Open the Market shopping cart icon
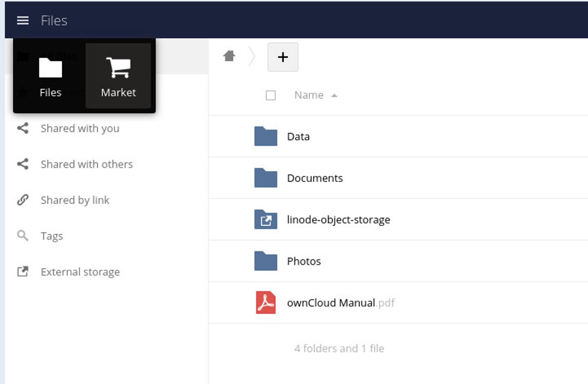The image size is (588, 384). (118, 68)
